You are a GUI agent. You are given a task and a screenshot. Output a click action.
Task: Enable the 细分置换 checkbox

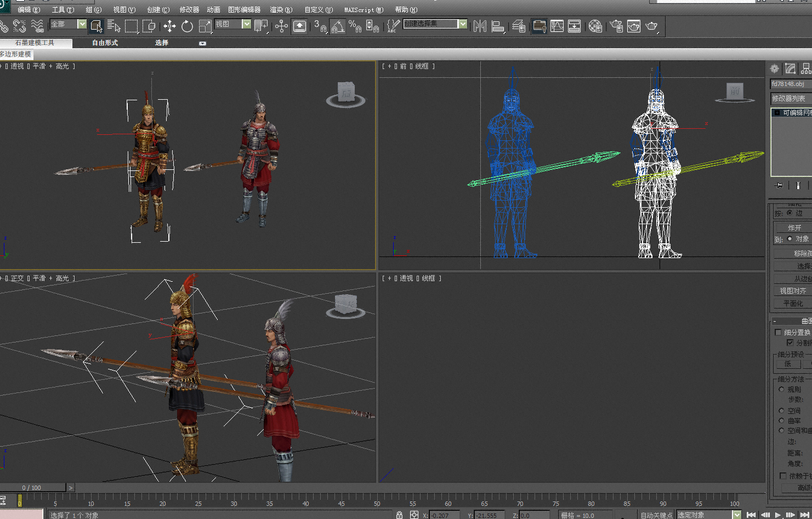pyautogui.click(x=778, y=332)
